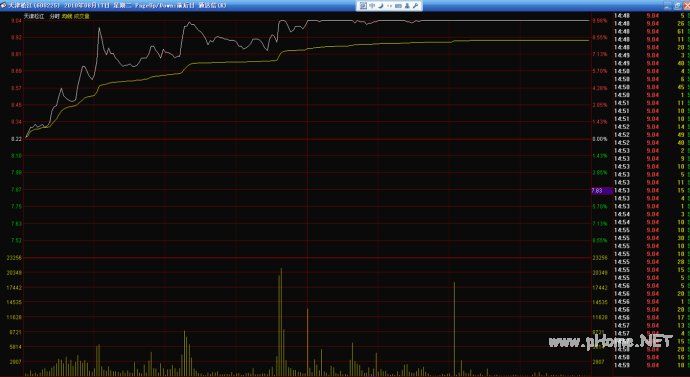Toggle the Chinese 中 input mode icon

[x=372, y=6]
